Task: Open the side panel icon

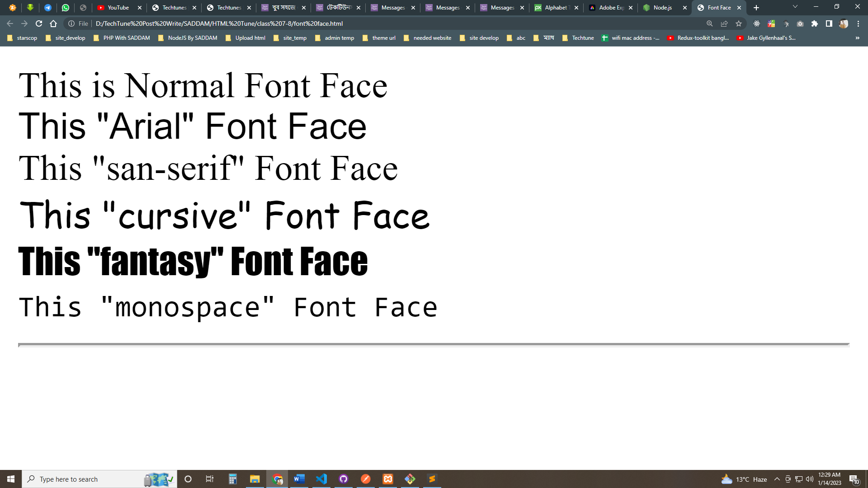Action: click(829, 23)
